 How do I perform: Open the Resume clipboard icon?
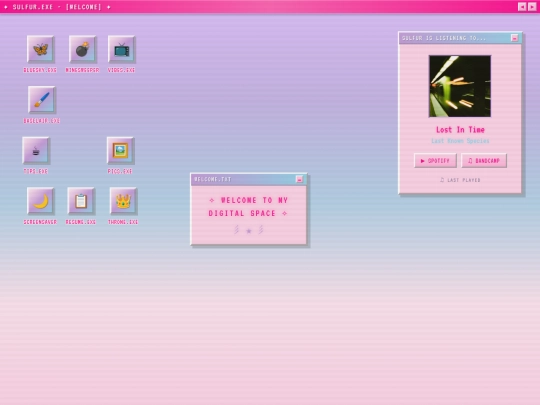81,201
